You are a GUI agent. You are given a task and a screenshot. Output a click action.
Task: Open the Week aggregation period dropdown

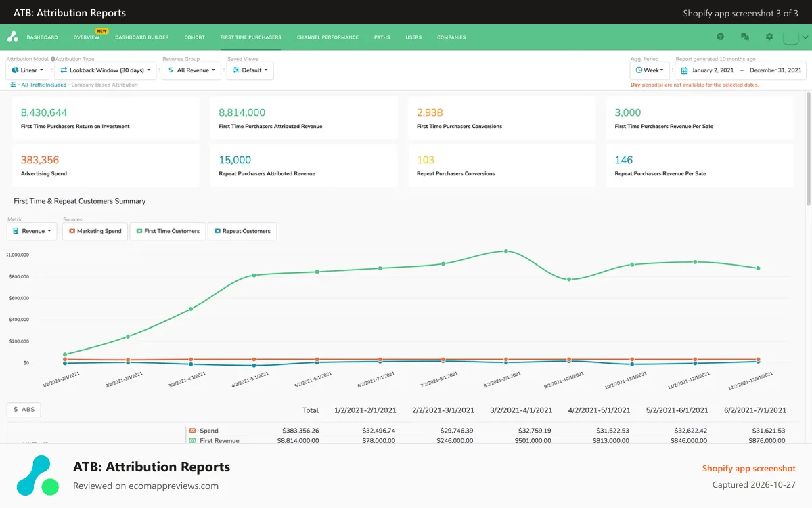650,70
